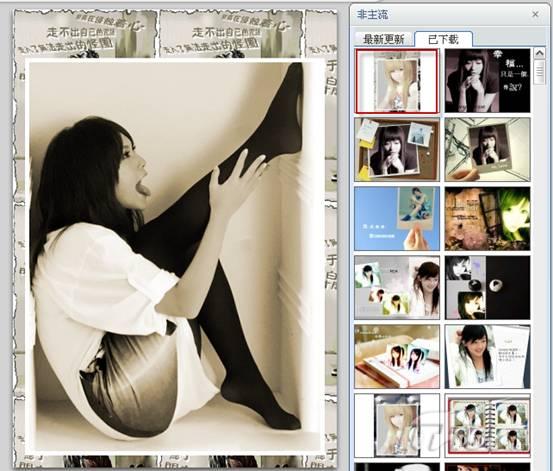Click the scrollbar up arrow

539,53
